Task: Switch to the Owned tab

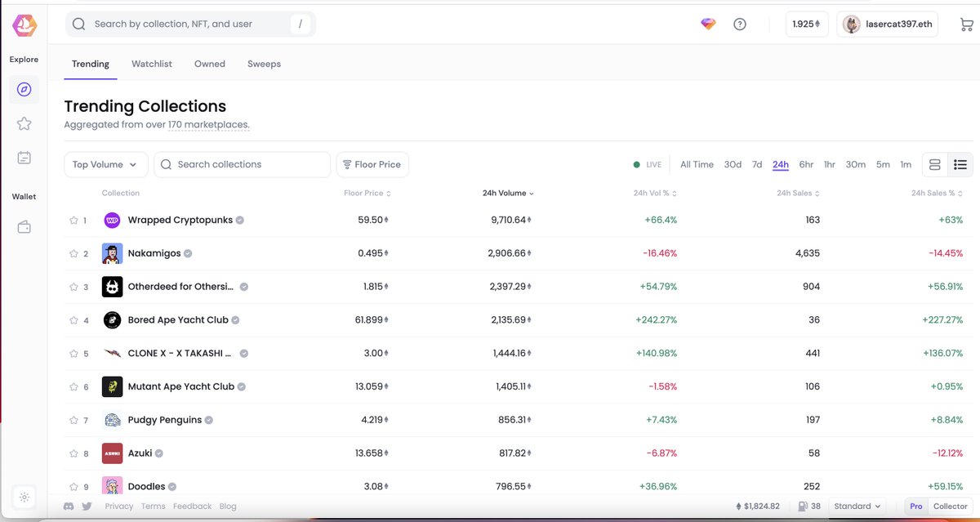Action: click(x=210, y=64)
